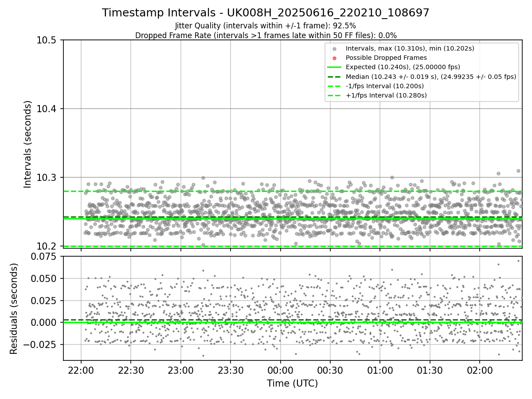The image size is (532, 399).
Task: Select legend entry '+1/fps Interval (10.280s)'
Action: point(386,95)
